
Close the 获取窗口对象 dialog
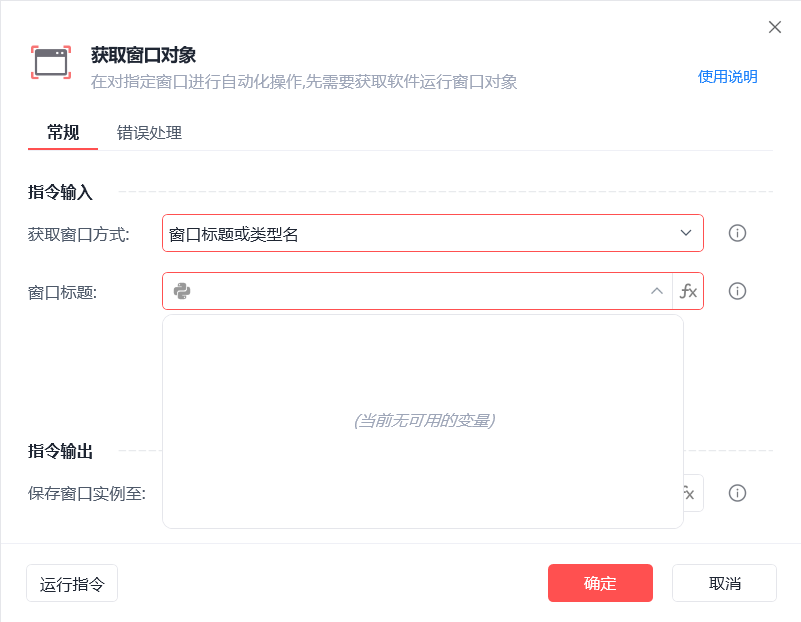(x=774, y=27)
